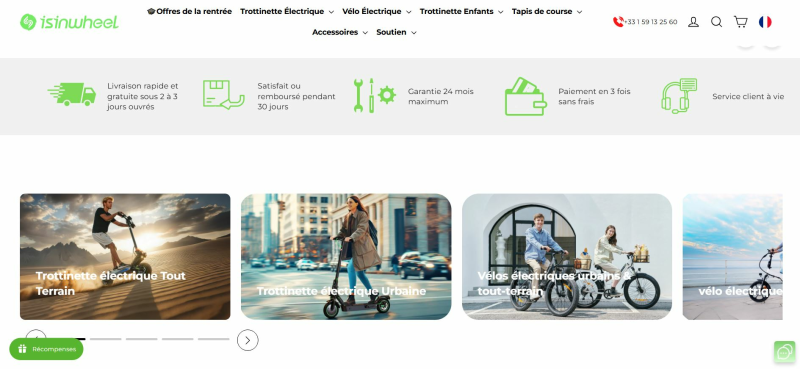Click 'Paiement en 3 fois sans frais' text
This screenshot has width=800, height=369.
pos(594,96)
